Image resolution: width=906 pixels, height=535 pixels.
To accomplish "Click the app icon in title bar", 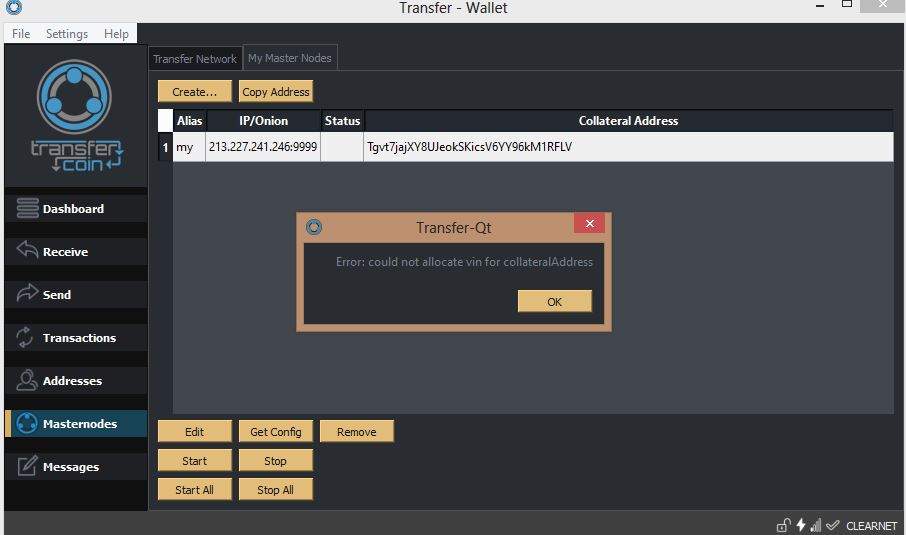I will click(13, 7).
